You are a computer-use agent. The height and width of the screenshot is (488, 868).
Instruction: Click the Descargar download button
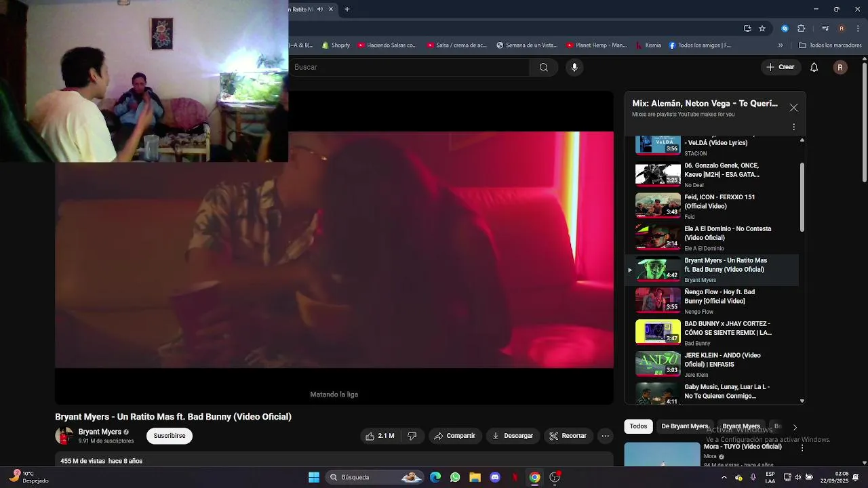513,436
